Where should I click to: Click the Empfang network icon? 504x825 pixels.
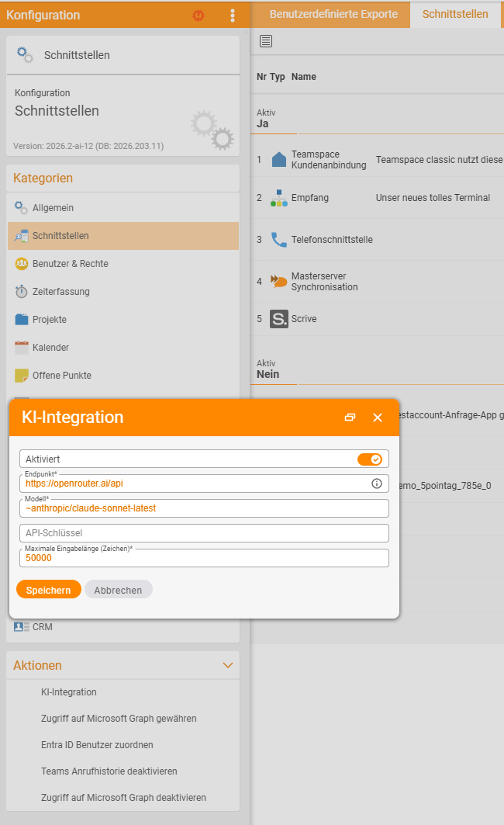point(279,198)
